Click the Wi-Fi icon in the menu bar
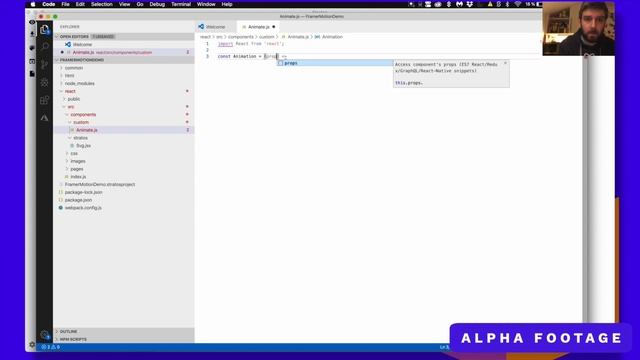Image resolution: width=640 pixels, height=360 pixels. click(x=518, y=4)
